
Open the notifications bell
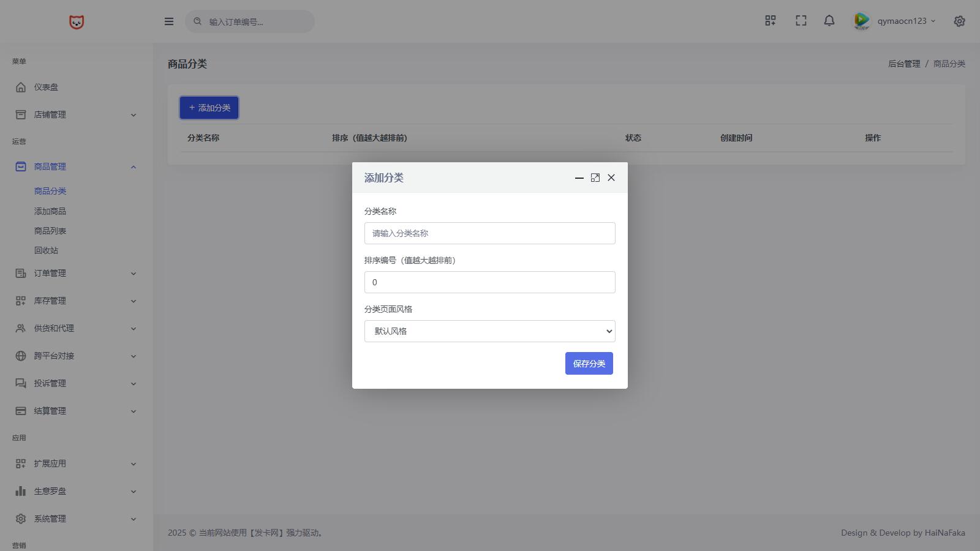tap(829, 21)
